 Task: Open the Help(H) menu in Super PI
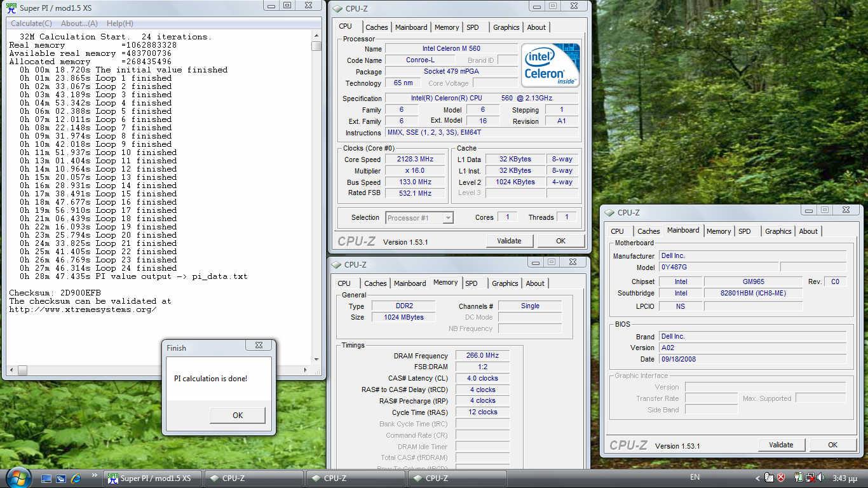(x=120, y=24)
